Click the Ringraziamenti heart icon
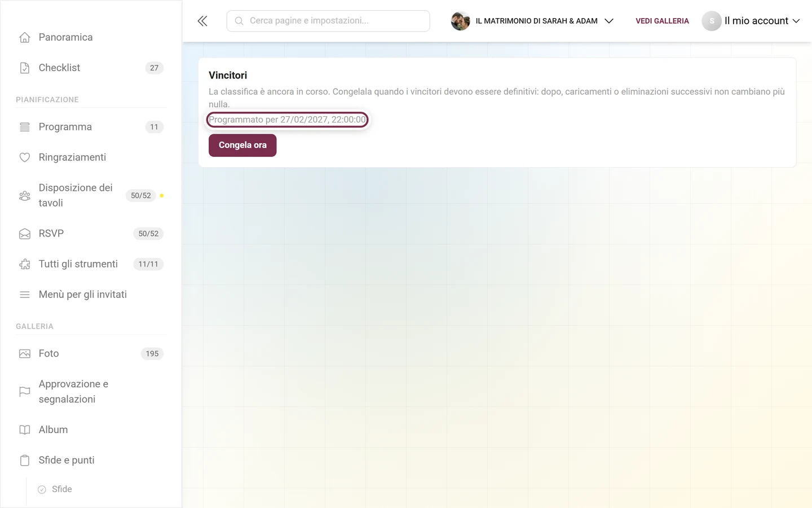 pyautogui.click(x=25, y=157)
